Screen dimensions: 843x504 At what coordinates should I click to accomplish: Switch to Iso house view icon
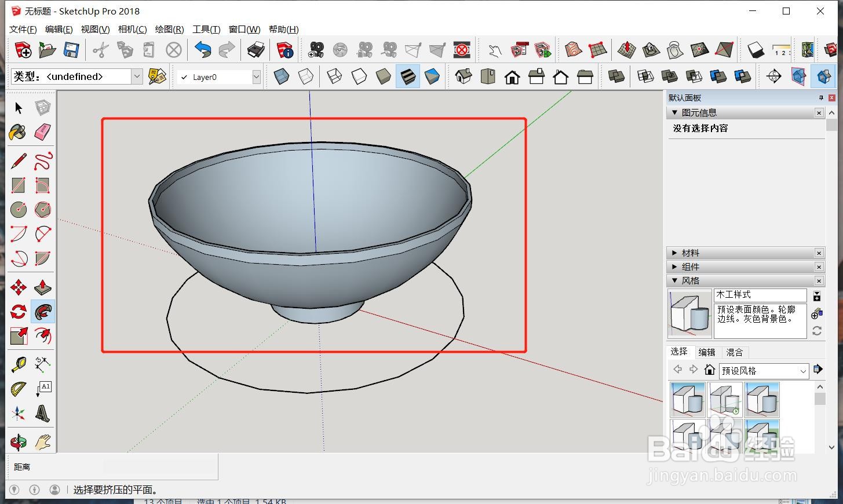click(x=463, y=76)
